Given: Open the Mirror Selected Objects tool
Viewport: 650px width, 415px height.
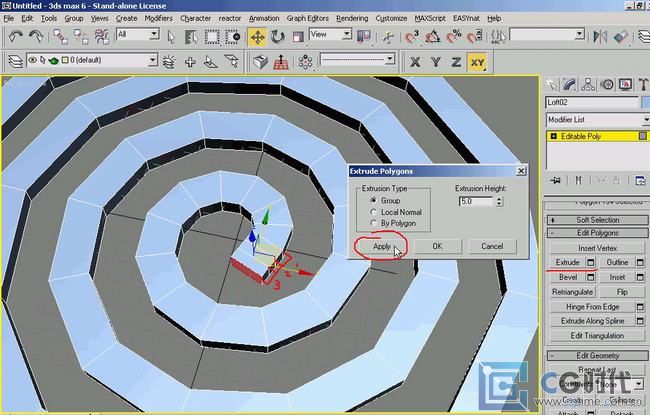Looking at the screenshot, I should [x=599, y=36].
